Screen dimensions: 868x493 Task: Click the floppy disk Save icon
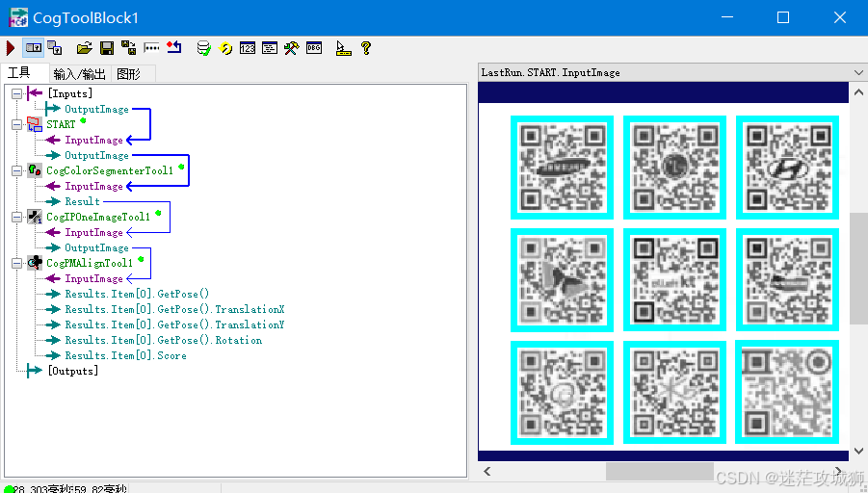tap(107, 48)
